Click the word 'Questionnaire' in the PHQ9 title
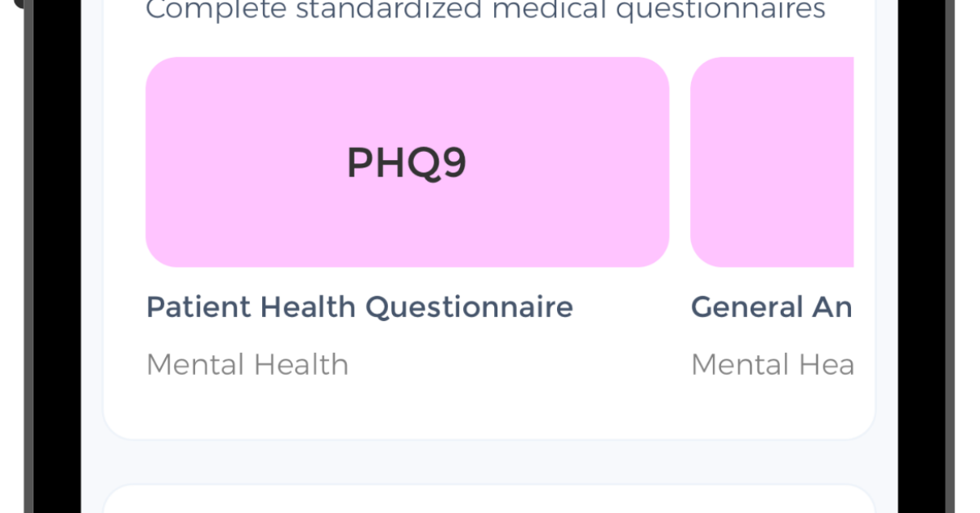Image resolution: width=980 pixels, height=513 pixels. (469, 307)
